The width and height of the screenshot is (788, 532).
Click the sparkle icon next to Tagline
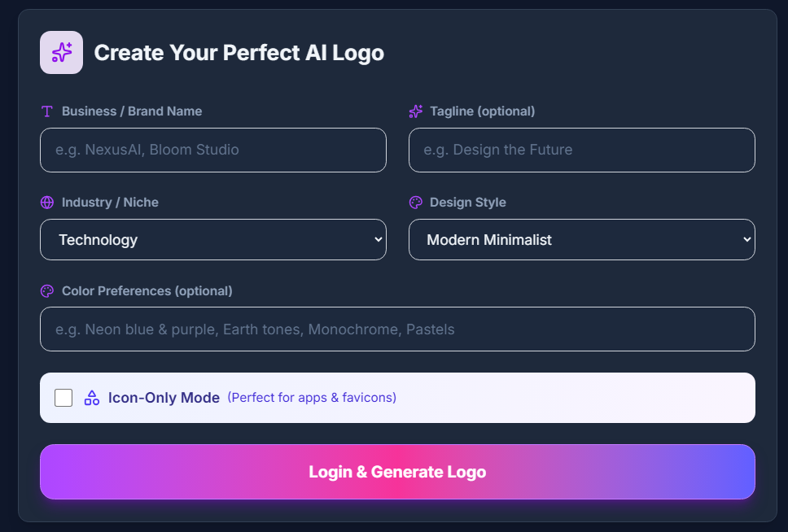(x=415, y=111)
